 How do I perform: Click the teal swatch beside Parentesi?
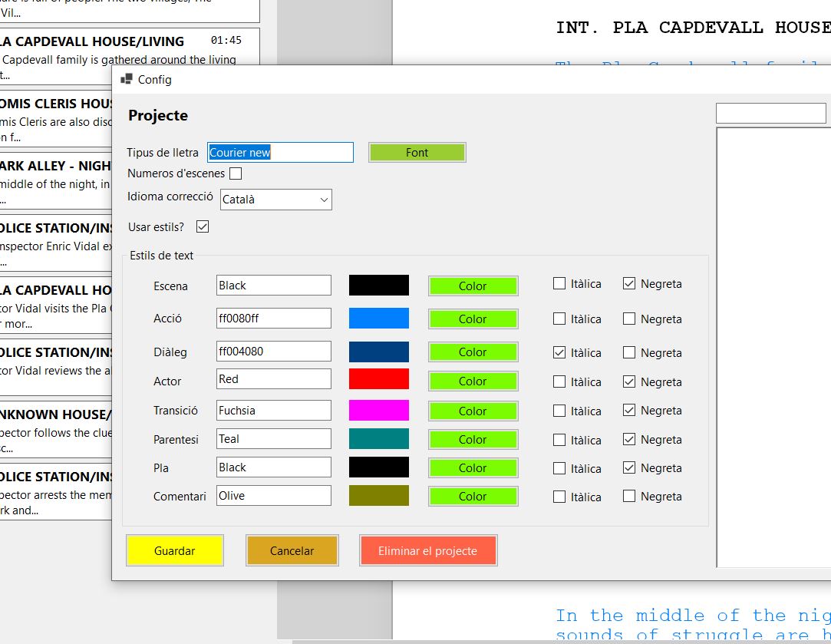click(x=378, y=439)
